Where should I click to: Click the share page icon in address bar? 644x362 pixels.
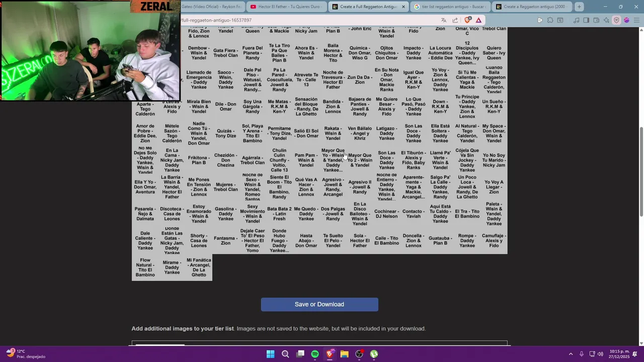tap(455, 20)
